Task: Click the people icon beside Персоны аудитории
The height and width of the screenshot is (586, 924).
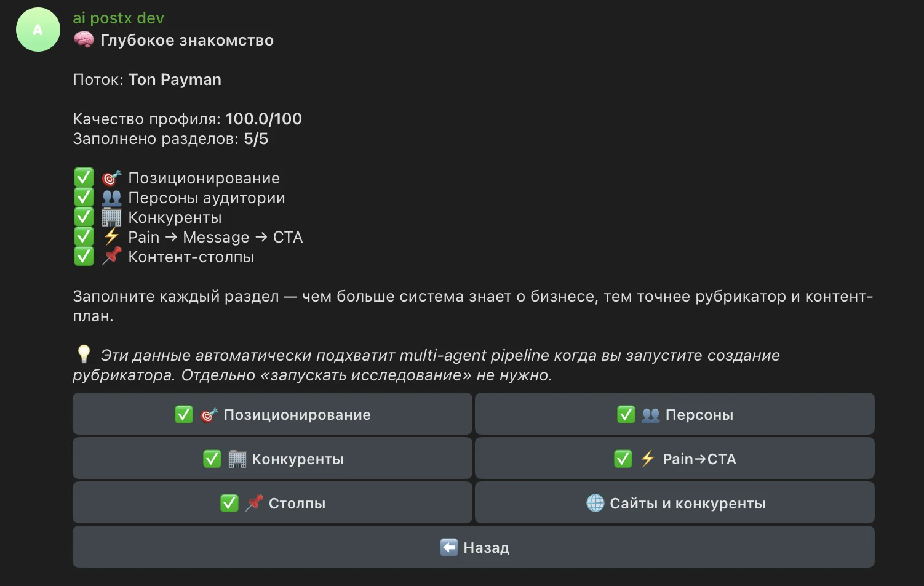Action: pyautogui.click(x=111, y=198)
